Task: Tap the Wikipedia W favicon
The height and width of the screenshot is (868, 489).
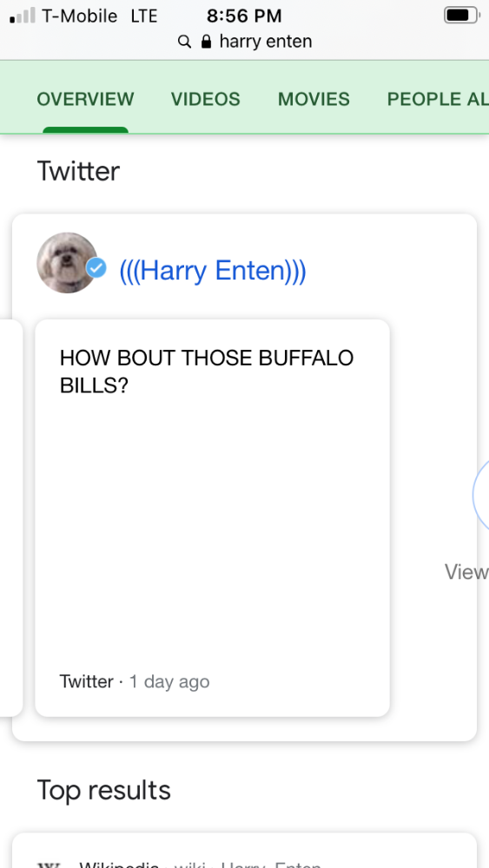Action: (47, 865)
